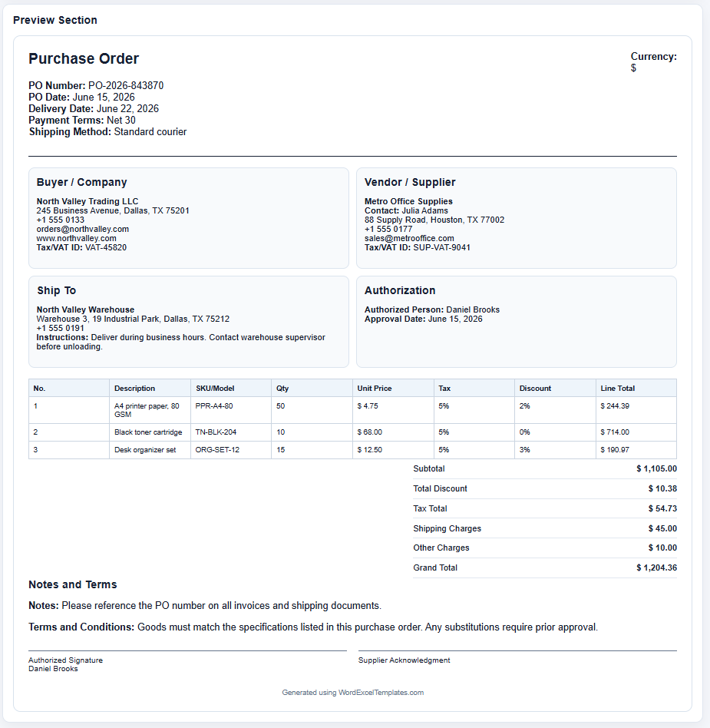710x728 pixels.
Task: Click Black toner cartridge description
Action: click(x=148, y=432)
